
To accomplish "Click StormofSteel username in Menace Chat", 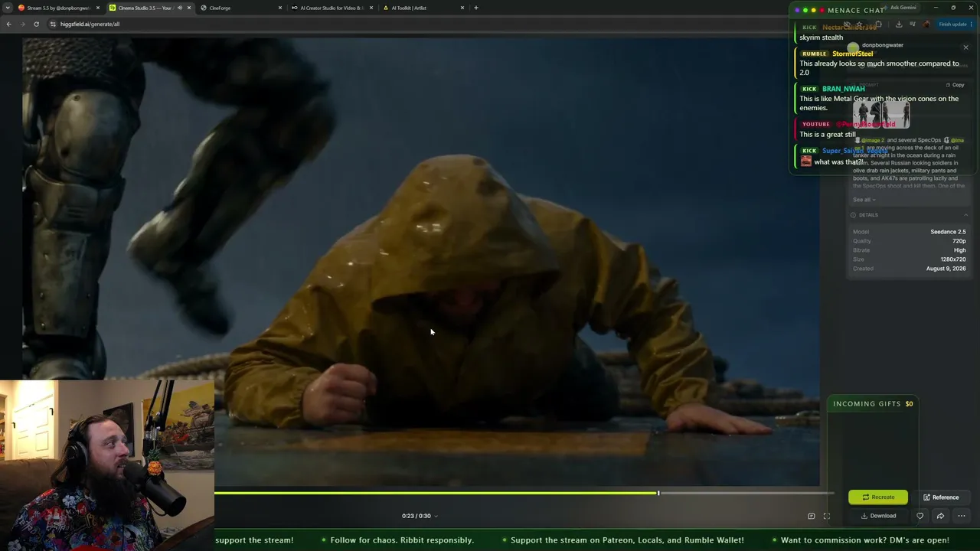I will [852, 54].
